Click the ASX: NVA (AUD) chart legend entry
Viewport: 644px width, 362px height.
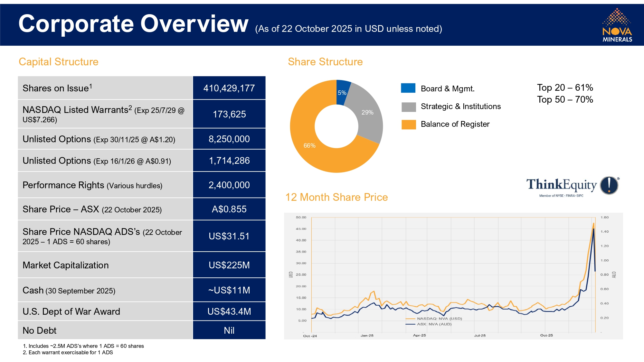[x=434, y=324]
